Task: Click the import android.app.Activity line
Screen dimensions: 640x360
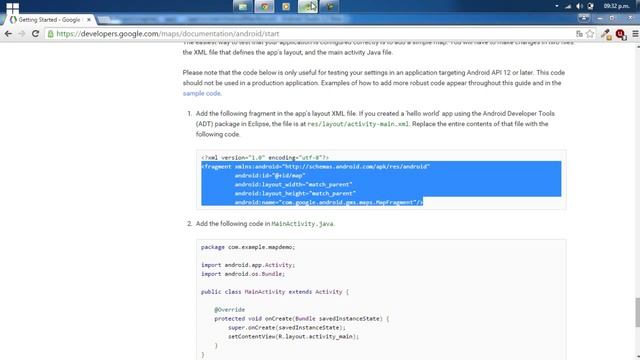Action: click(248, 265)
